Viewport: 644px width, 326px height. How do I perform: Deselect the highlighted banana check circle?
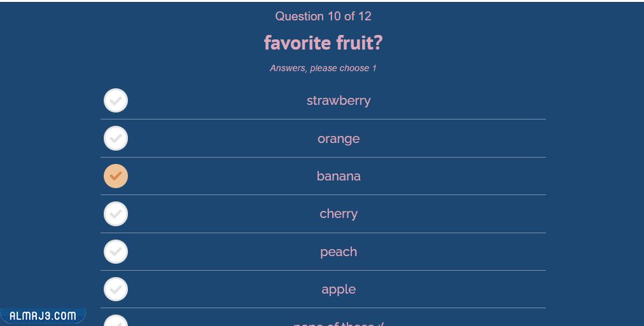[x=116, y=176]
